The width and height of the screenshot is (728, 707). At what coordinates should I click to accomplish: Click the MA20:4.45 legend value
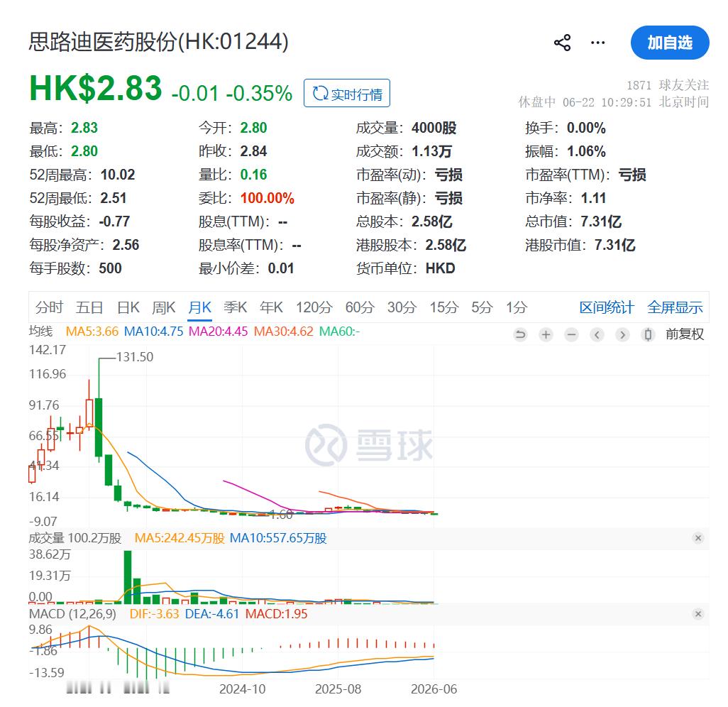pyautogui.click(x=219, y=331)
